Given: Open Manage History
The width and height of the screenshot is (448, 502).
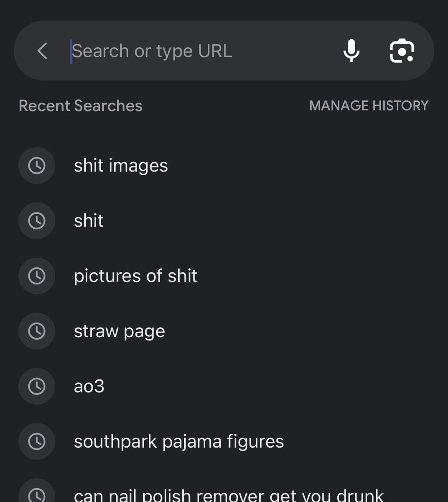Looking at the screenshot, I should tap(369, 105).
